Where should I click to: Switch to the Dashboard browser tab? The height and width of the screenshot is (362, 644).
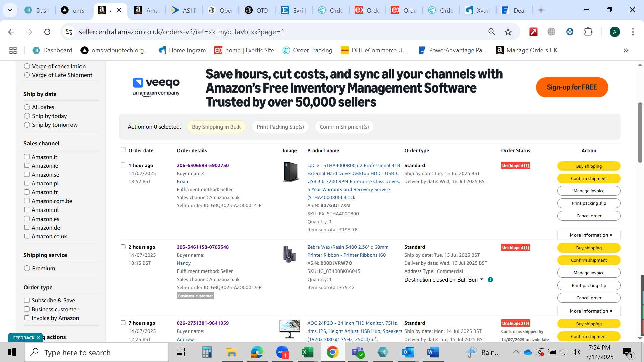pos(37,10)
